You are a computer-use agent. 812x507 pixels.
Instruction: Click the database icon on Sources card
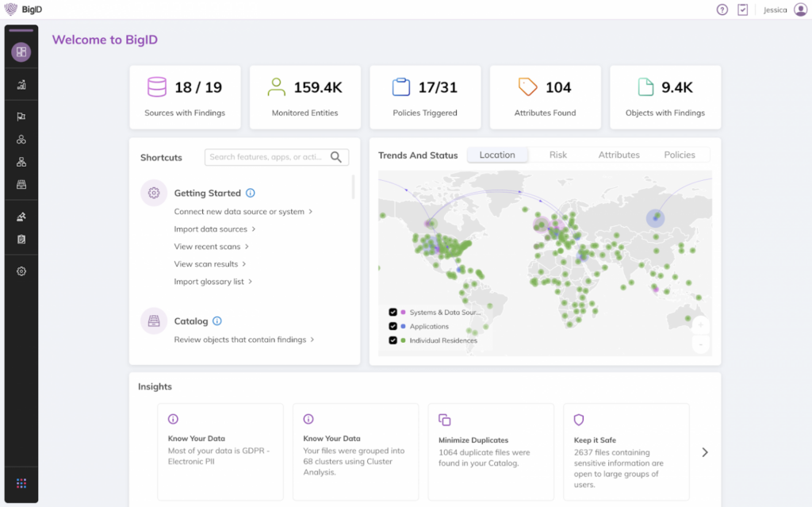[157, 87]
